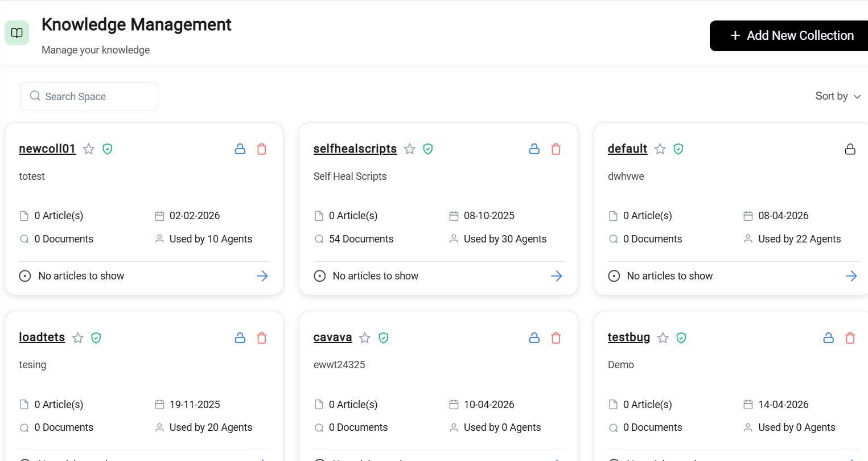Delete the cavava collection

point(556,338)
